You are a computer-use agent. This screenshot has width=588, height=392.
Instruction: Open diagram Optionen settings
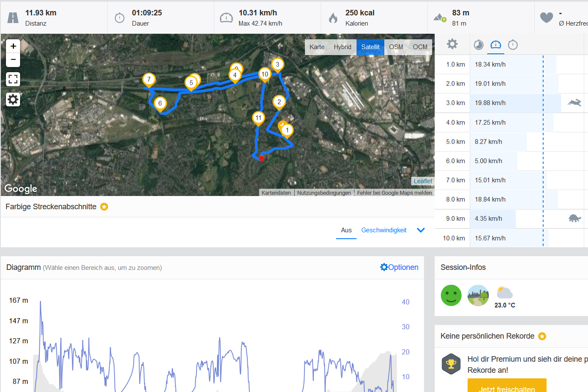pos(399,267)
